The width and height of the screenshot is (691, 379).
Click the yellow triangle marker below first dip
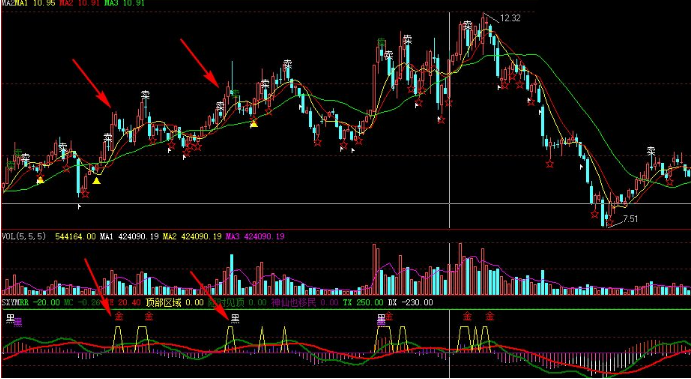point(40,179)
